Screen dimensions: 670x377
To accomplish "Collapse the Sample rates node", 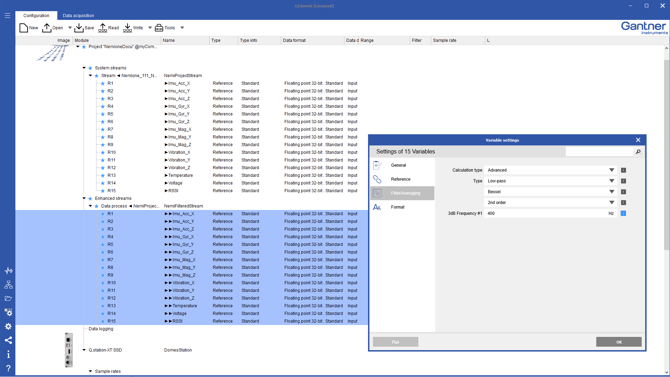I will pyautogui.click(x=91, y=371).
